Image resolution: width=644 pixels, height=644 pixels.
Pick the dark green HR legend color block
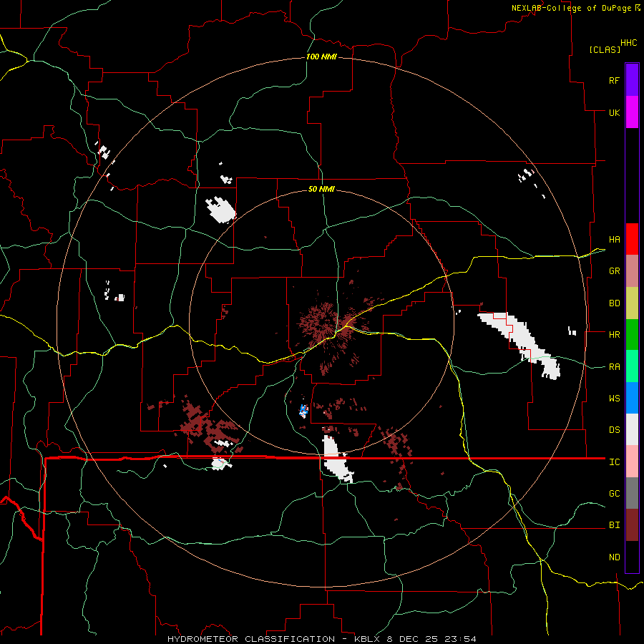pyautogui.click(x=632, y=334)
